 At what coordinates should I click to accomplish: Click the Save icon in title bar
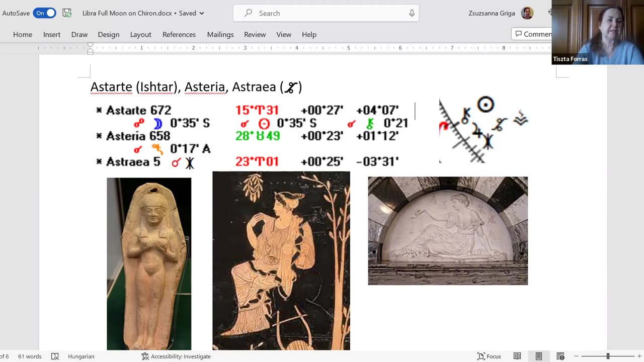(67, 13)
